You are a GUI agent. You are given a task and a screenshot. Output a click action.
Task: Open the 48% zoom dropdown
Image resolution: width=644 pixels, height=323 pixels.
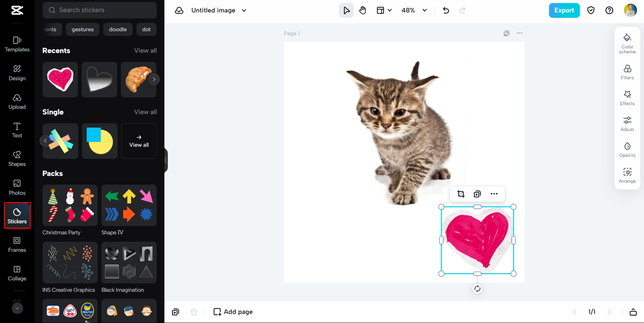414,10
